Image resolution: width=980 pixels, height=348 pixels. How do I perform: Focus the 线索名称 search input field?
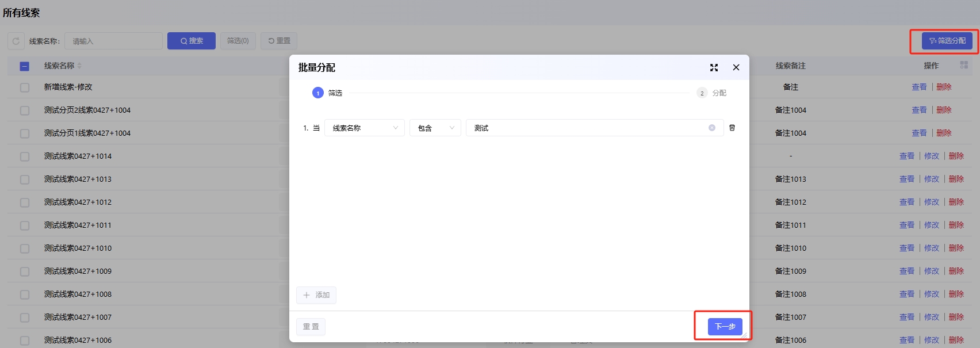click(x=113, y=41)
